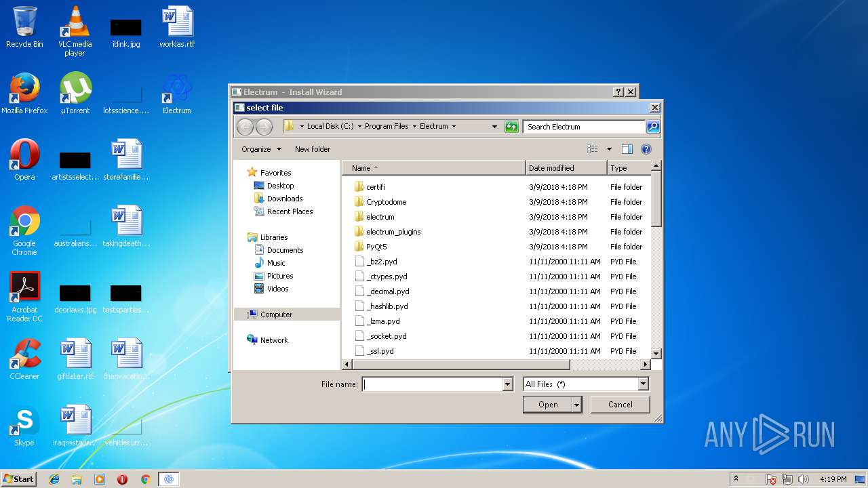Click the Back navigation arrow
This screenshot has width=868, height=488.
point(245,127)
